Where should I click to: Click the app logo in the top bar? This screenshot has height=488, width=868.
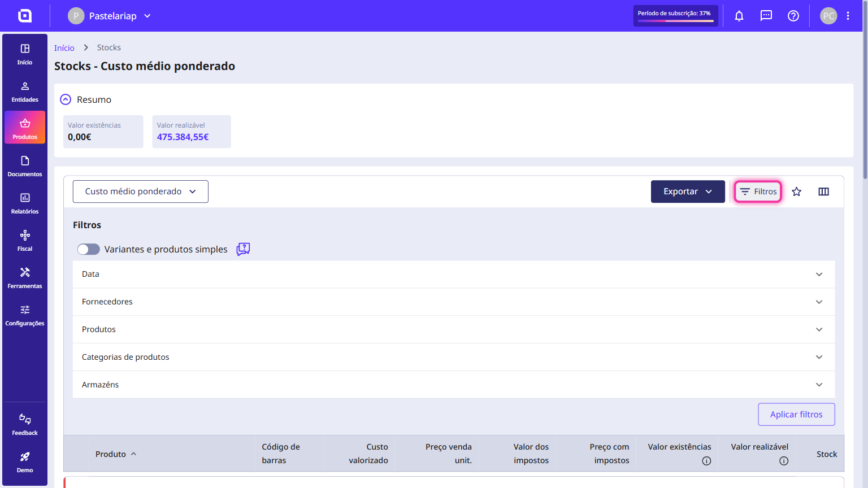pos(25,16)
